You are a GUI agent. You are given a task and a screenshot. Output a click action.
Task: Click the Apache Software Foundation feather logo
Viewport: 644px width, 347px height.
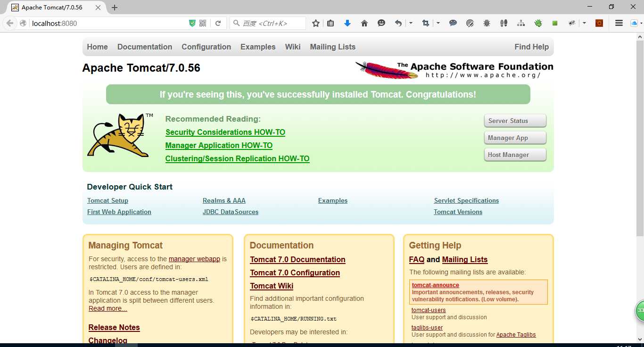tap(454, 70)
